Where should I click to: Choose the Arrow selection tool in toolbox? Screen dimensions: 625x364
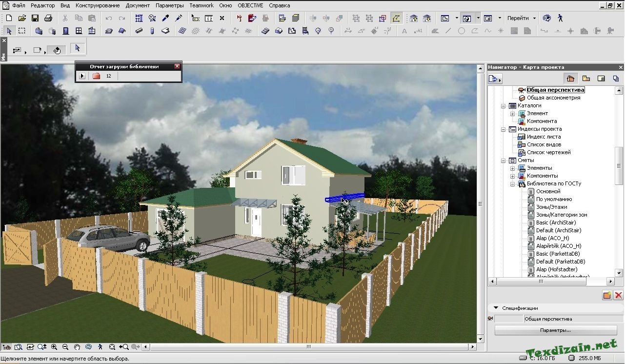[9, 31]
